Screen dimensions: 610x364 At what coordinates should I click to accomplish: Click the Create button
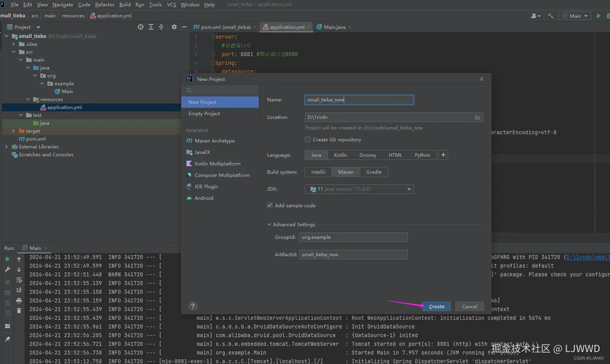tap(437, 306)
